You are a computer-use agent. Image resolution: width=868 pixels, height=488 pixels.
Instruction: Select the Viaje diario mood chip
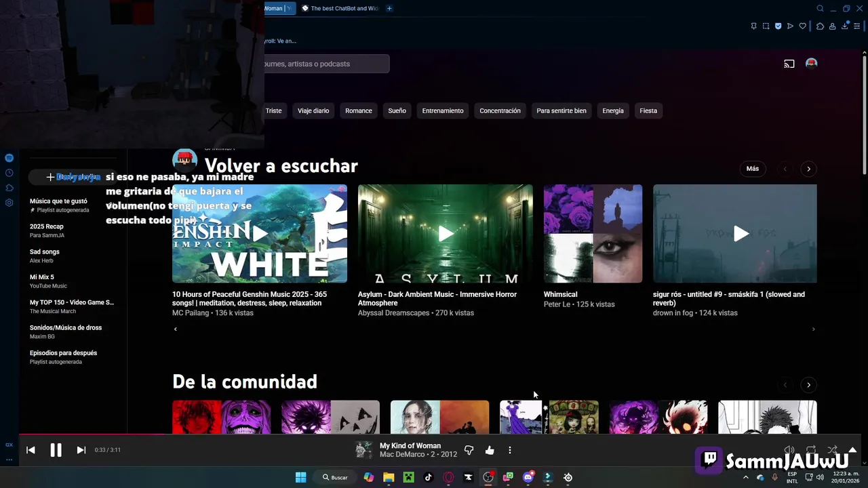313,110
